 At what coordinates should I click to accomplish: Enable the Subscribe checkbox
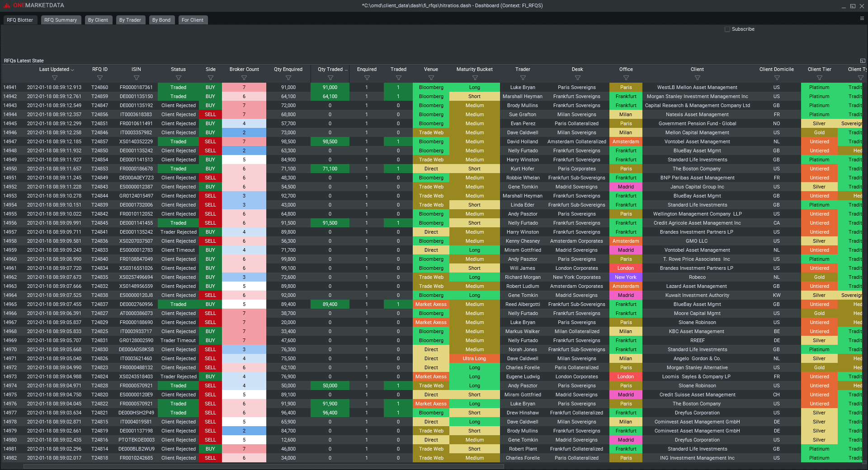727,29
